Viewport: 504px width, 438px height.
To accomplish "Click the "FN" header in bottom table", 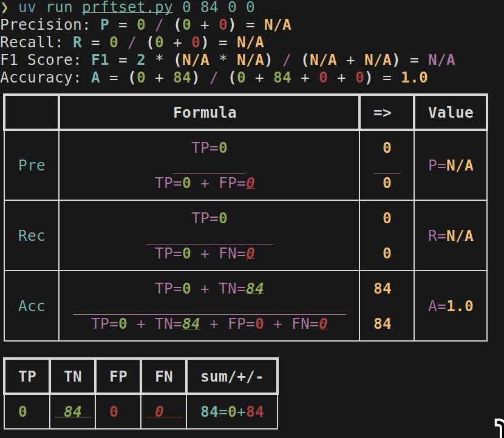I will point(164,376).
